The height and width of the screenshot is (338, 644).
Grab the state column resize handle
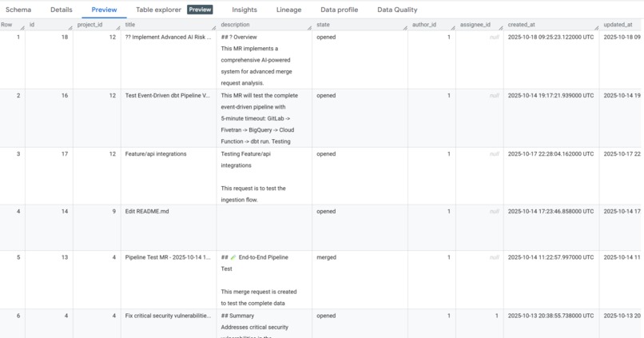405,28
